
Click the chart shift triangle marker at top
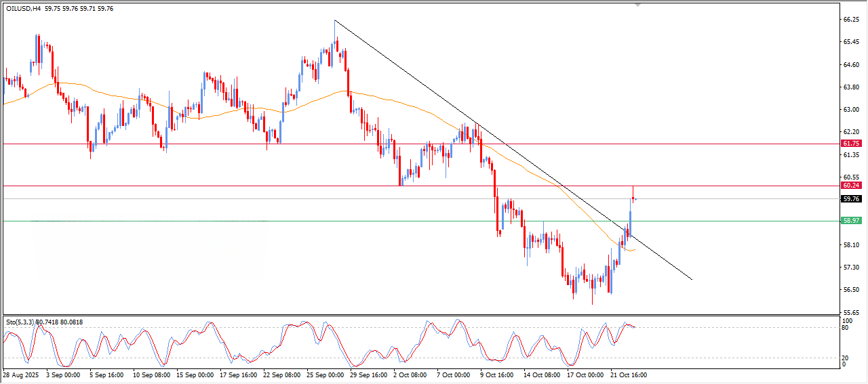click(x=637, y=4)
